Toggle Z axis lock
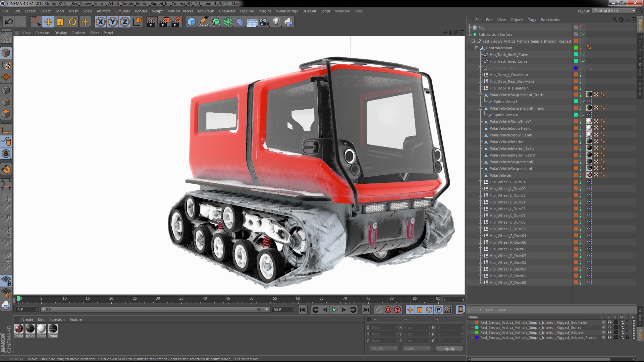This screenshot has width=644, height=362. (125, 22)
